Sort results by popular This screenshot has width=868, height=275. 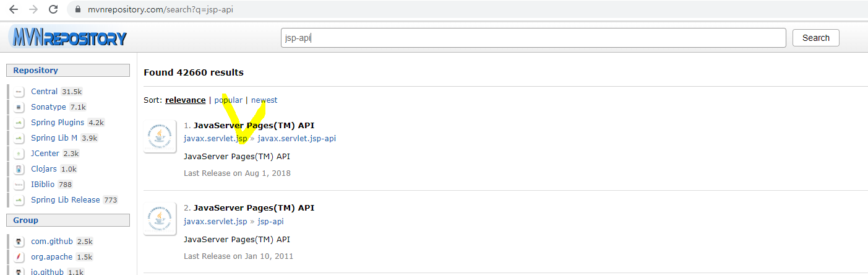(228, 100)
